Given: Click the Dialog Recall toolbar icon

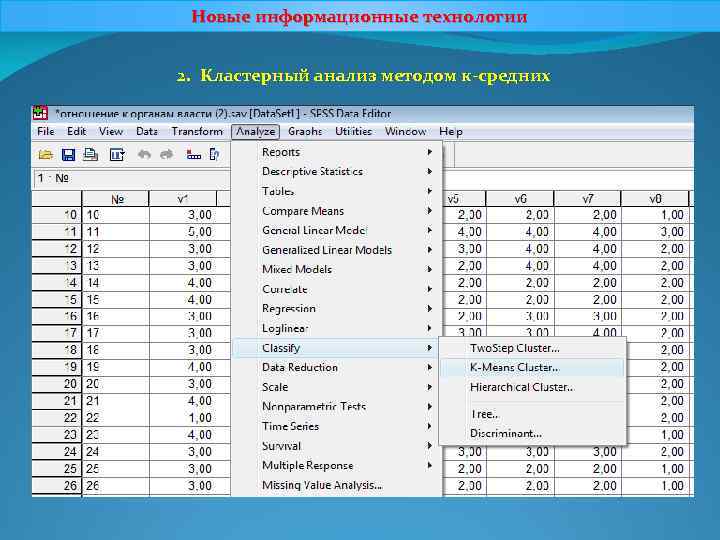Looking at the screenshot, I should (x=117, y=155).
